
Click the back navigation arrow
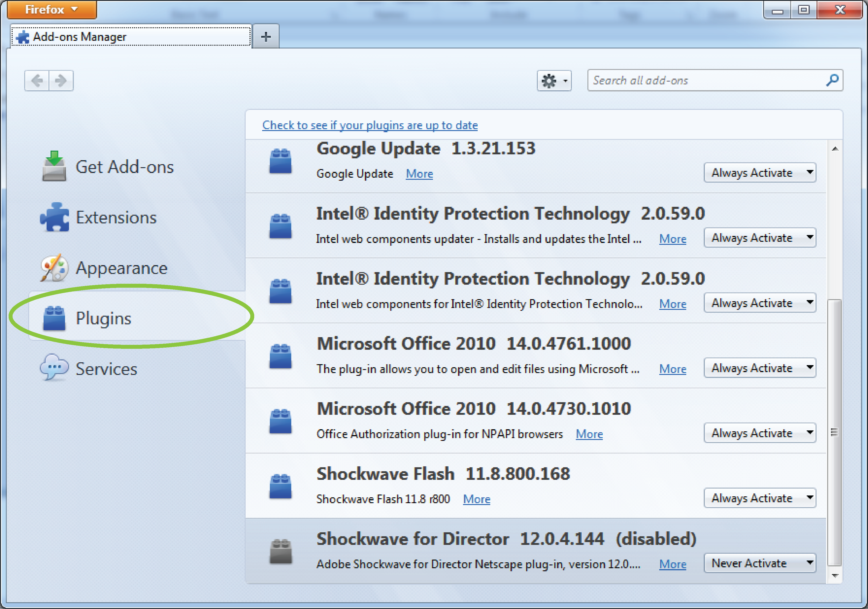click(37, 81)
